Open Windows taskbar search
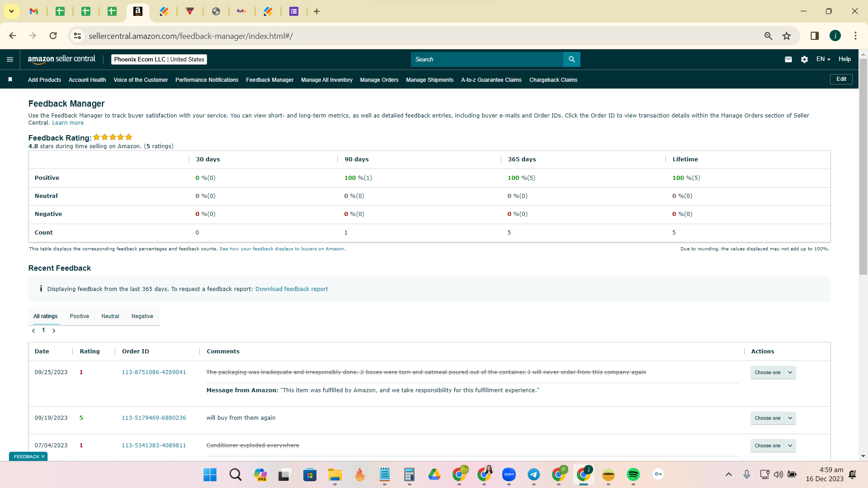Image resolution: width=868 pixels, height=488 pixels. point(235,474)
